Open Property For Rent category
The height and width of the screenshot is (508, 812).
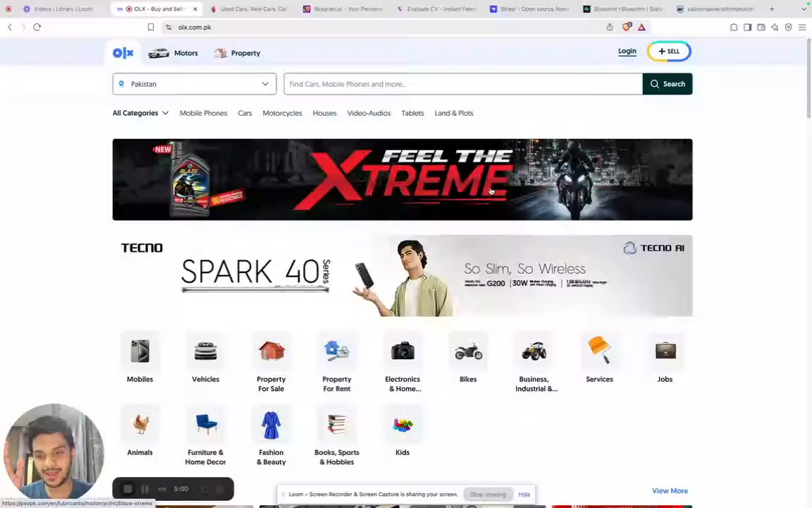(337, 351)
